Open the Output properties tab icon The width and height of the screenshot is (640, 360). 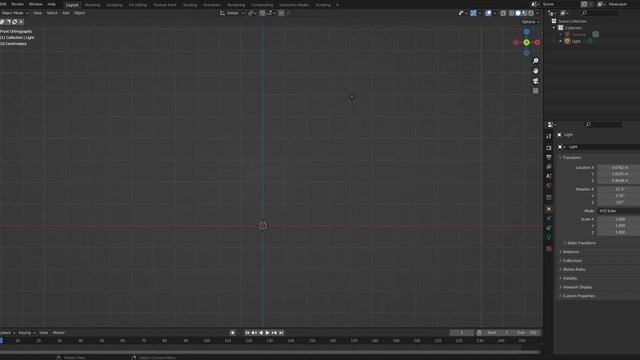(549, 157)
